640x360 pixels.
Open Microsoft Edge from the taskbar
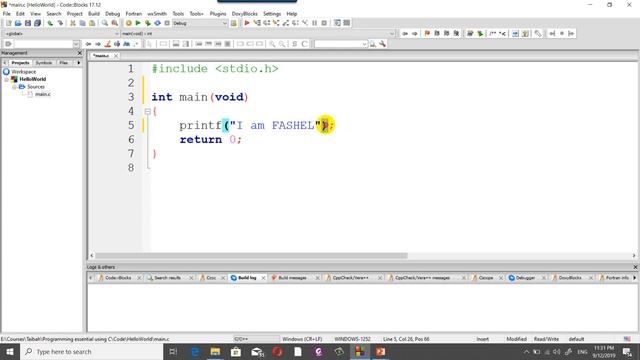pyautogui.click(x=195, y=351)
